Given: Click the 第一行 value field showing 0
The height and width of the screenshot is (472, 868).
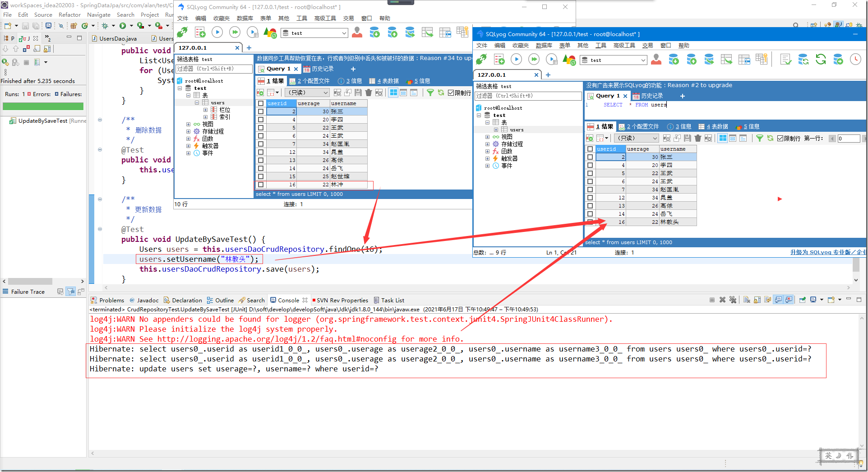Looking at the screenshot, I should [849, 139].
